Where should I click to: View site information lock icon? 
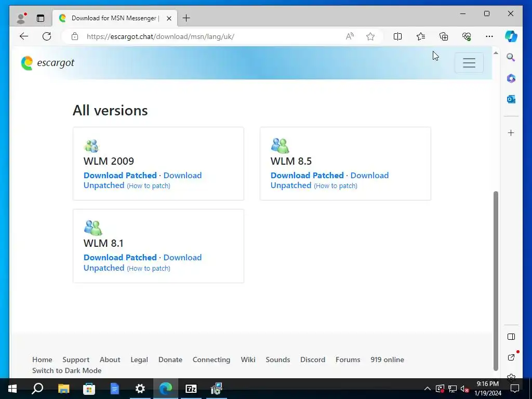[75, 36]
